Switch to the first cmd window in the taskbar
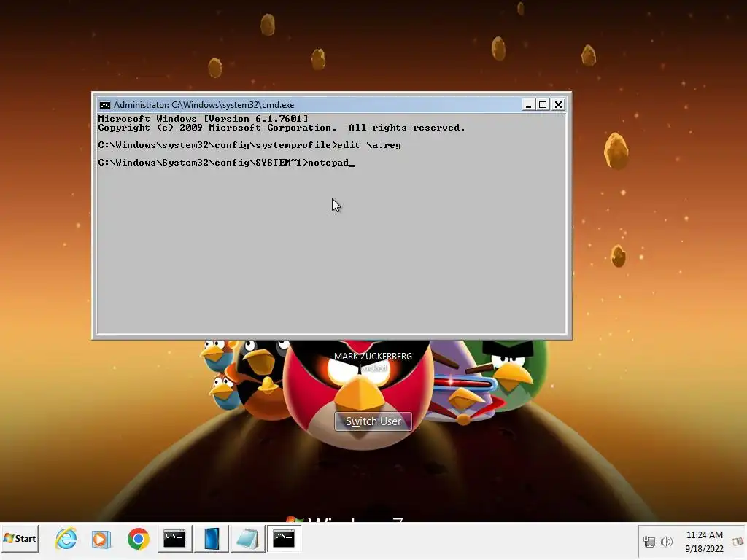The image size is (747, 560). point(174,539)
